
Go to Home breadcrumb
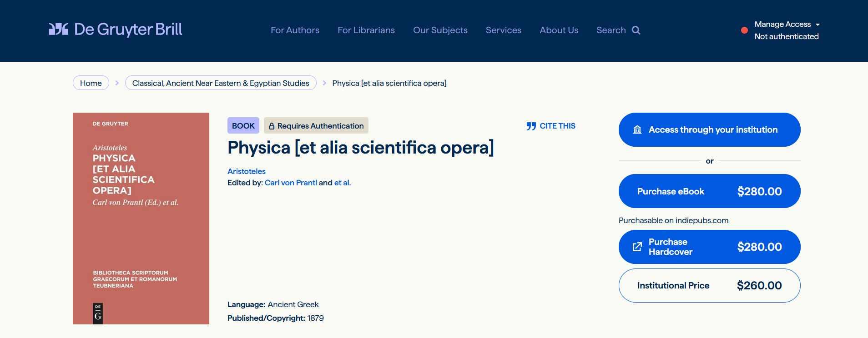[91, 83]
